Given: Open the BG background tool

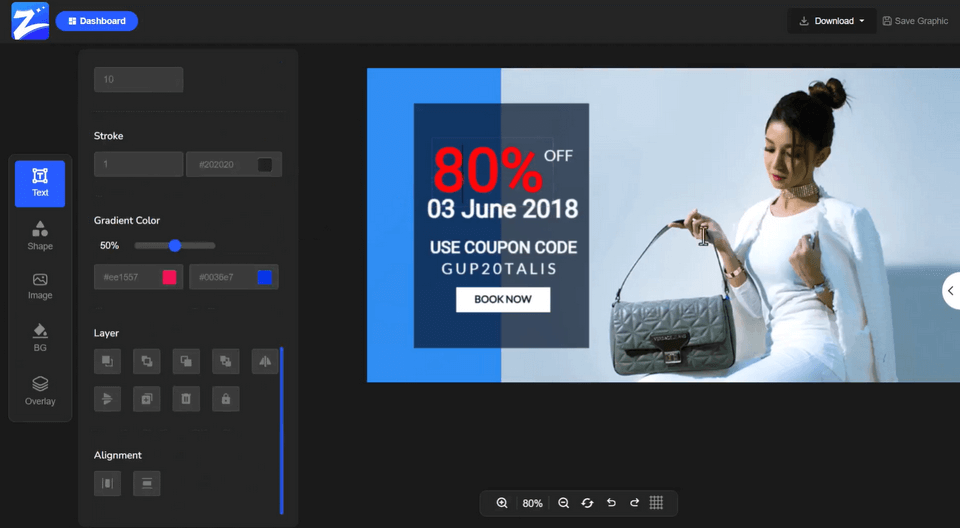Looking at the screenshot, I should pyautogui.click(x=40, y=338).
